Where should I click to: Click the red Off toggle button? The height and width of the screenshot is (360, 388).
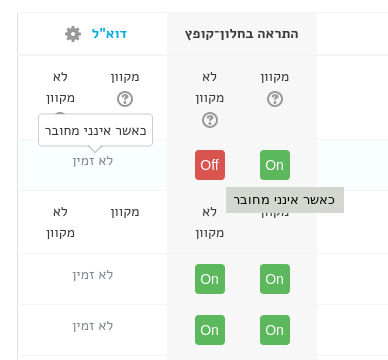pos(210,165)
